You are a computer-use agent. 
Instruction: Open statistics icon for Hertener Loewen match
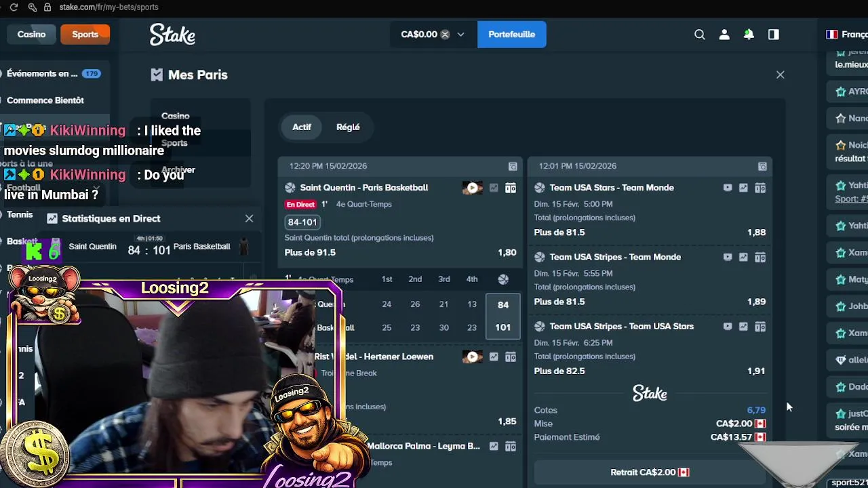[x=494, y=357]
